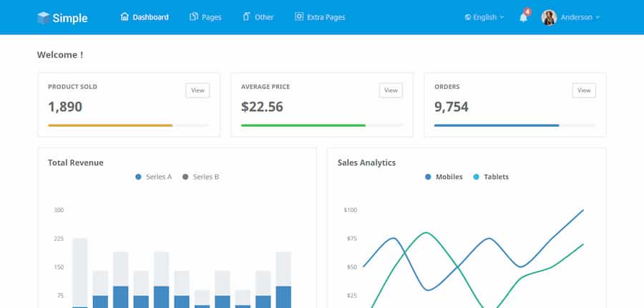The height and width of the screenshot is (308, 644).
Task: Click View button on Average Price card
Action: pyautogui.click(x=391, y=90)
